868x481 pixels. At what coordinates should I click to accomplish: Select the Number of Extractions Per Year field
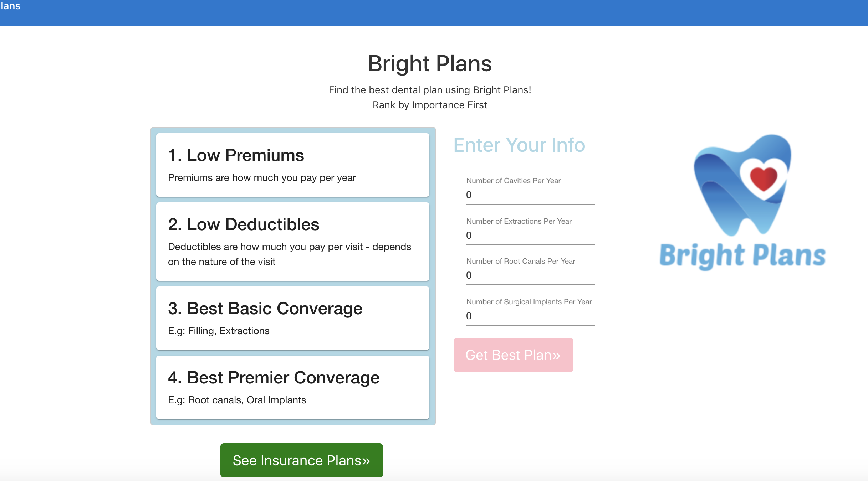point(530,236)
